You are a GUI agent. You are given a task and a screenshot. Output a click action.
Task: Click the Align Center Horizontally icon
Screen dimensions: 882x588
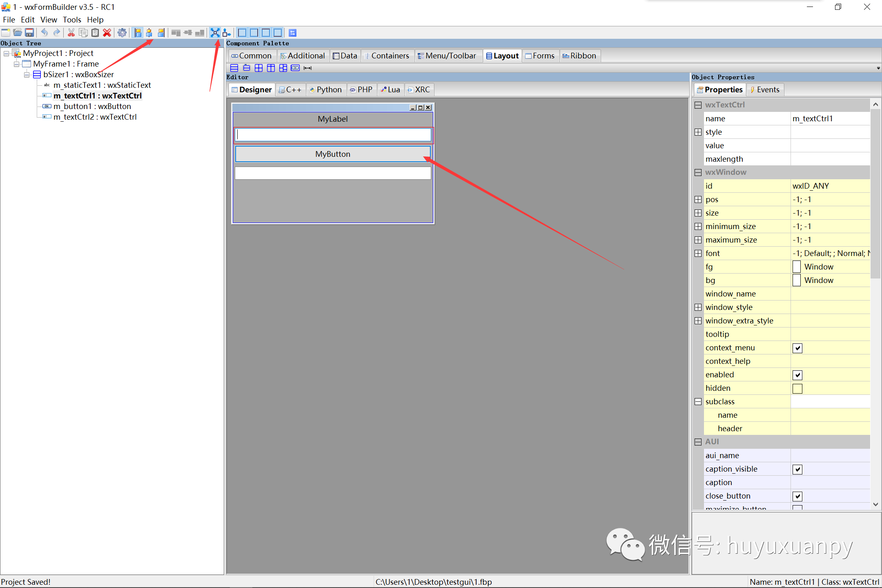point(149,33)
